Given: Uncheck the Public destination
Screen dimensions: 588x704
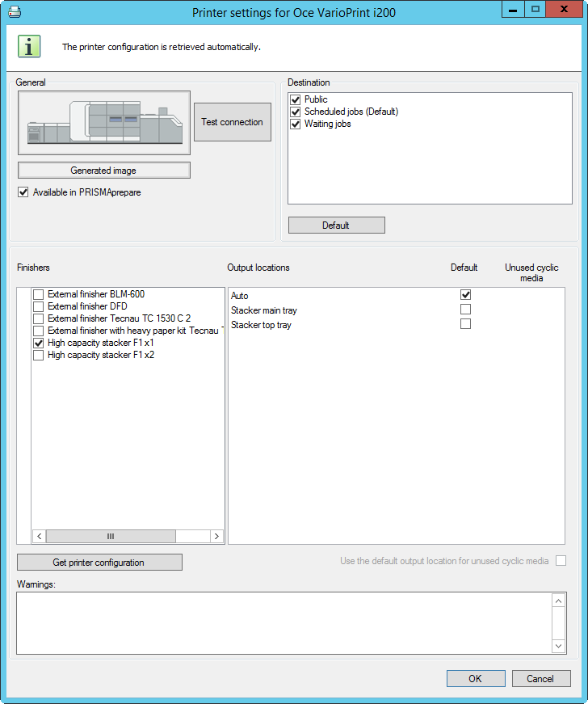Looking at the screenshot, I should 295,99.
